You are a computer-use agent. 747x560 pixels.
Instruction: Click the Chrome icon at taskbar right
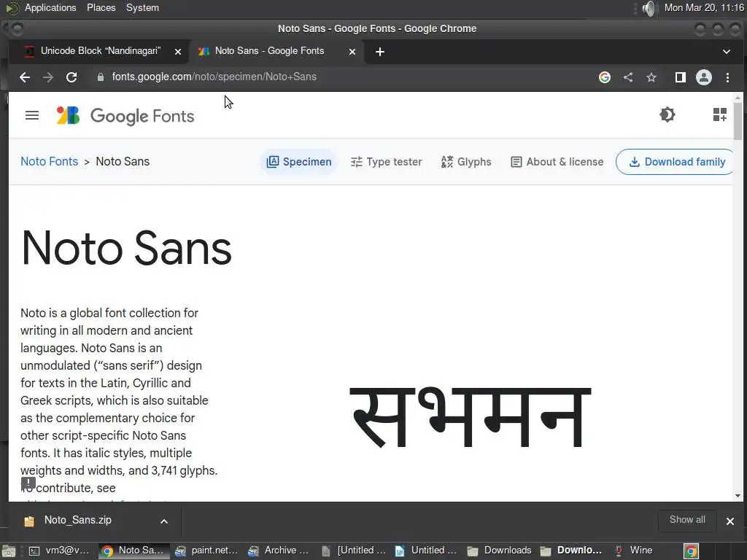click(691, 551)
